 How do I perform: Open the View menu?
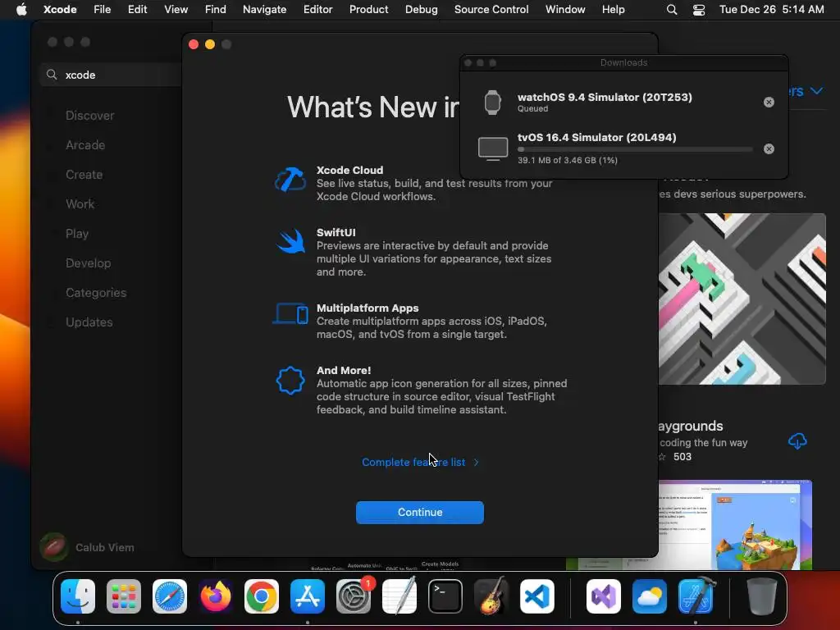pyautogui.click(x=176, y=9)
